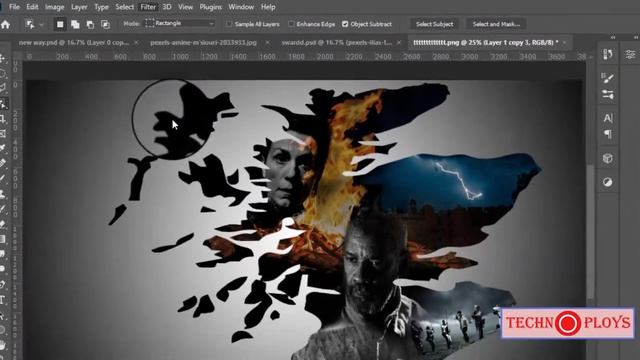Open the Select menu
Viewport: 640px width, 360px height.
[124, 7]
